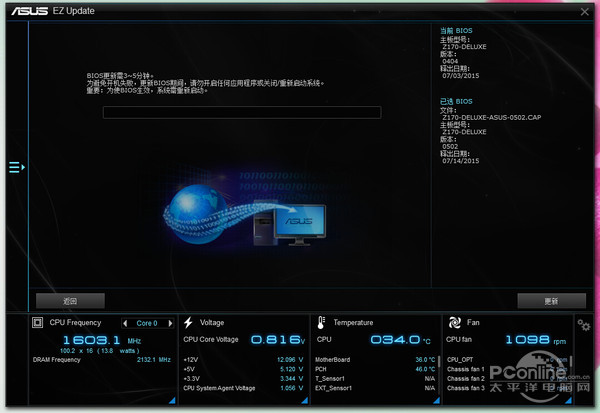600x413 pixels.
Task: Click file name Z170-DELUXE-ASUS-0502.CAP
Action: click(x=492, y=118)
